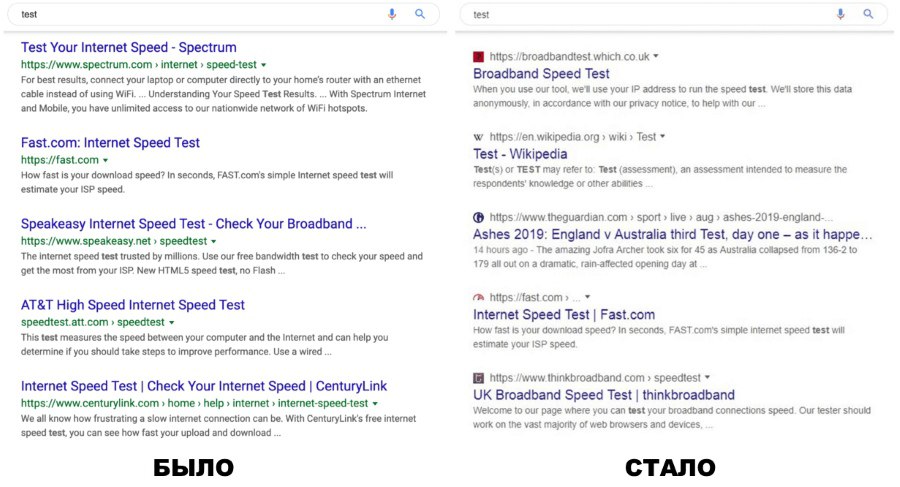Click microphone icon in left search bar
The width and height of the screenshot is (900, 487).
[x=391, y=14]
